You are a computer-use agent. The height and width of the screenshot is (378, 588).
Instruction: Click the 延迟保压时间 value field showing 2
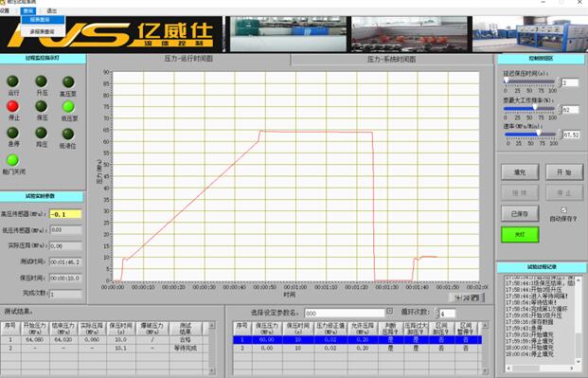point(570,82)
